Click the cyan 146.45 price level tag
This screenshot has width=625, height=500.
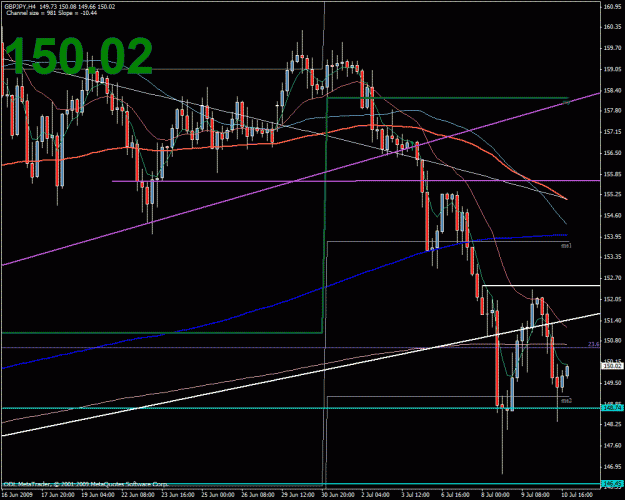tap(613, 484)
